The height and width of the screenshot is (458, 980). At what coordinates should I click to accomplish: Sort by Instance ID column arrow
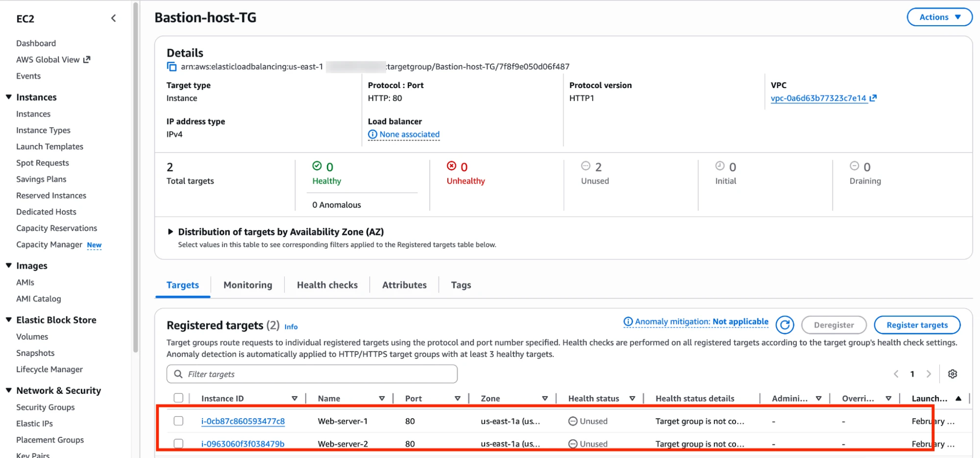(294, 398)
